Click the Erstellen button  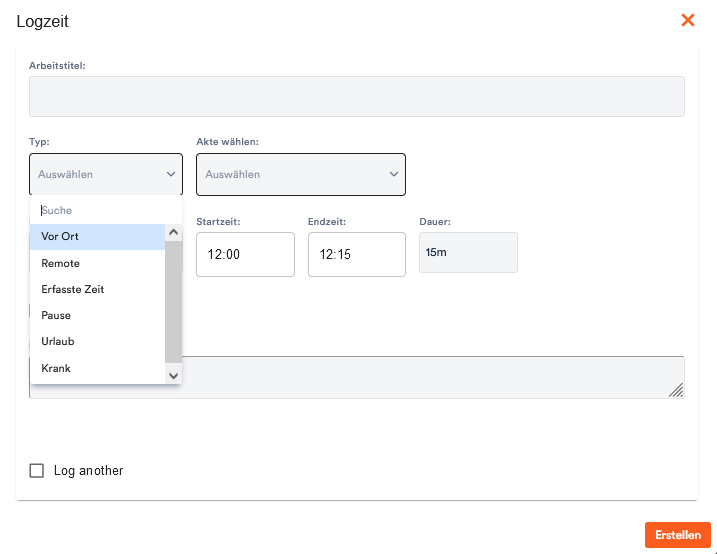point(678,535)
